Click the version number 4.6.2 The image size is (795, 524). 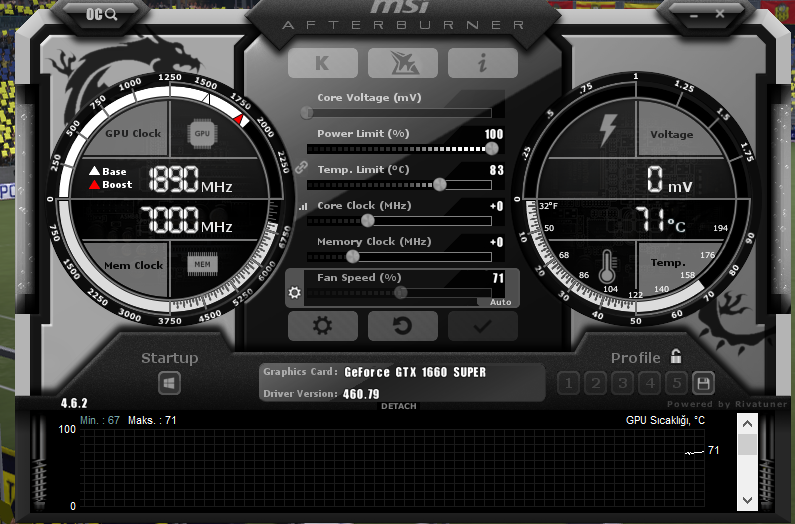pos(74,403)
